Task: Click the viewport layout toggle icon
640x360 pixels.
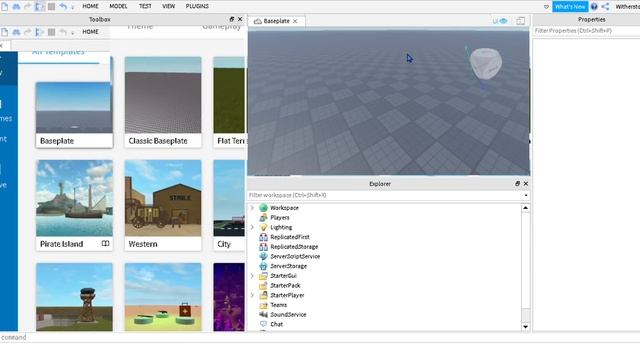Action: point(520,21)
